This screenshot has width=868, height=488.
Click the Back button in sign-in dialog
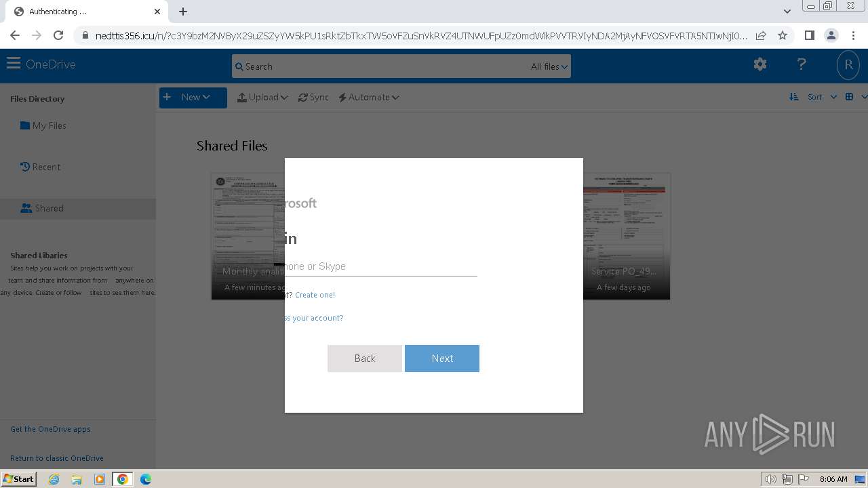(365, 359)
